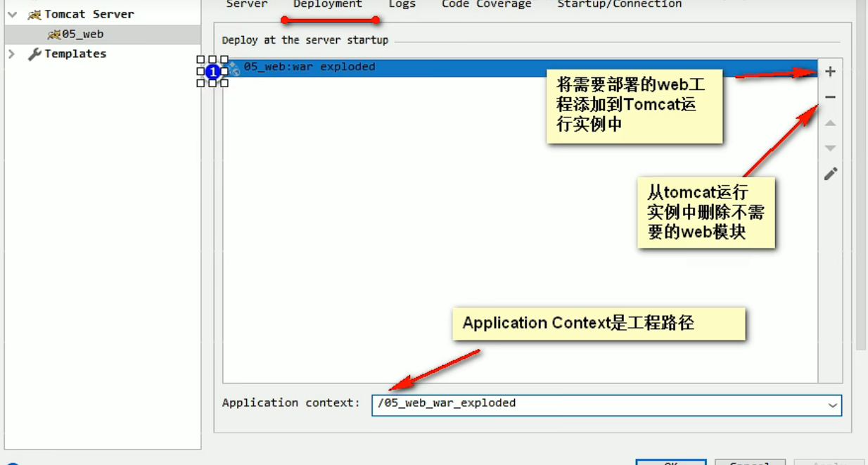Select the Tomcat Server tree label

click(89, 14)
